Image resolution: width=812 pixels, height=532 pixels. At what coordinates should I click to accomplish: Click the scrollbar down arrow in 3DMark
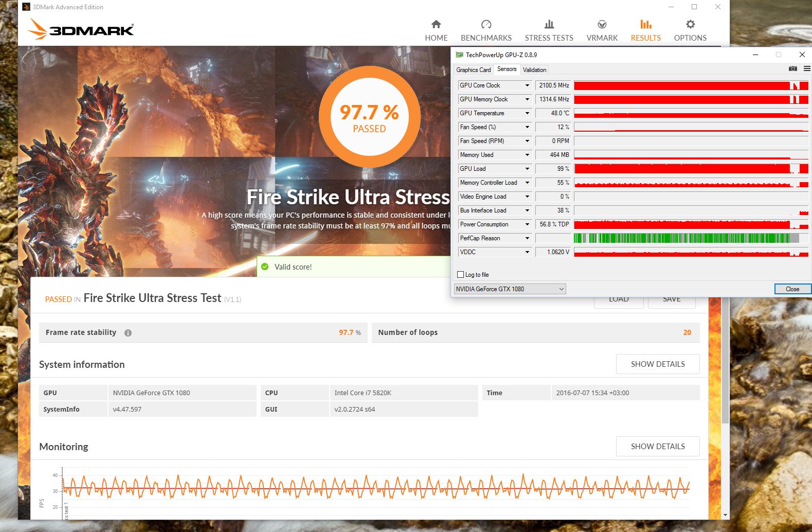tap(725, 515)
